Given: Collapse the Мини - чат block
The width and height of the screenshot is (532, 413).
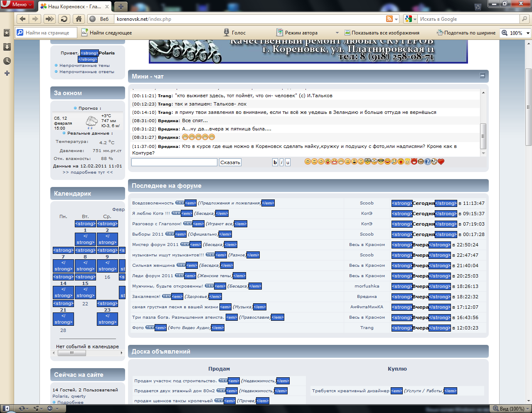Looking at the screenshot, I should pyautogui.click(x=482, y=76).
